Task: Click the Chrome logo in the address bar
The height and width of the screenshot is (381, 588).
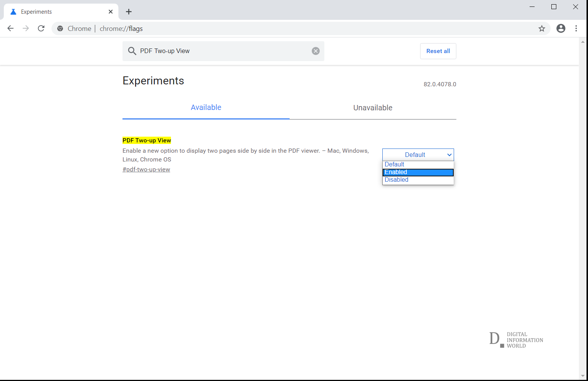Action: coord(60,28)
